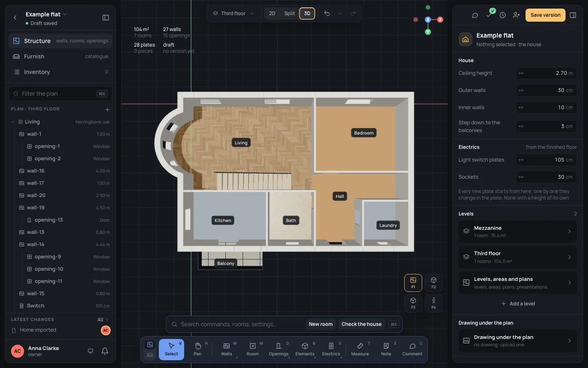Screen dimensions: 588x368
Task: Select F1 plan view preset
Action: point(413,283)
